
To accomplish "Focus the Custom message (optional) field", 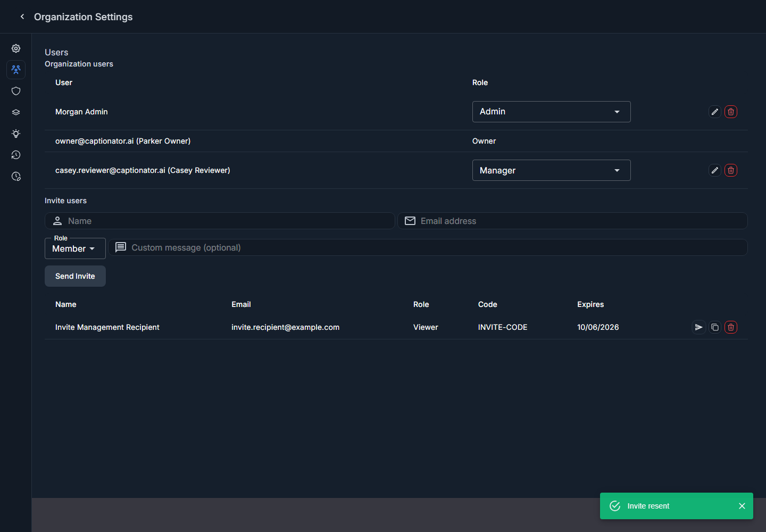I will coord(428,247).
